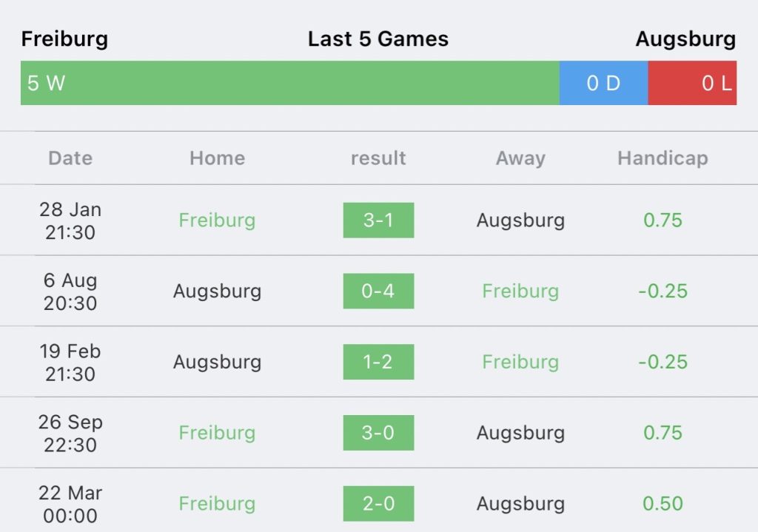Image resolution: width=758 pixels, height=532 pixels.
Task: Click the Away column header
Action: click(x=520, y=158)
